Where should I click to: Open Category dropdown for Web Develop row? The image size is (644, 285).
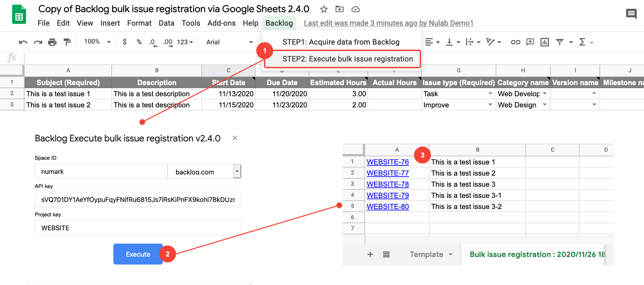tap(545, 94)
